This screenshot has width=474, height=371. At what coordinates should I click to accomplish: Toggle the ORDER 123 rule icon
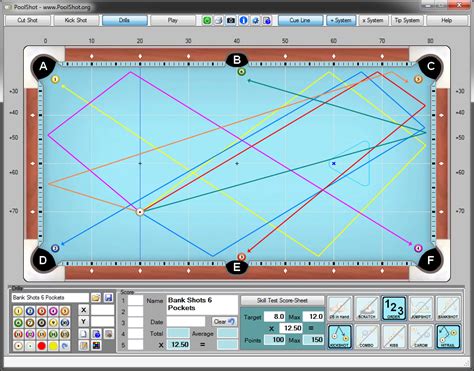394,308
